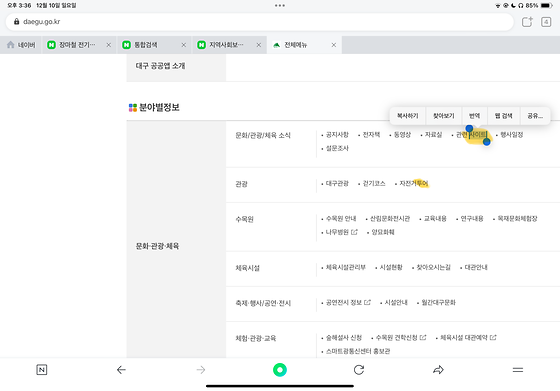Choose 찾아보기 in the selection popup
560x391 pixels.
point(444,116)
